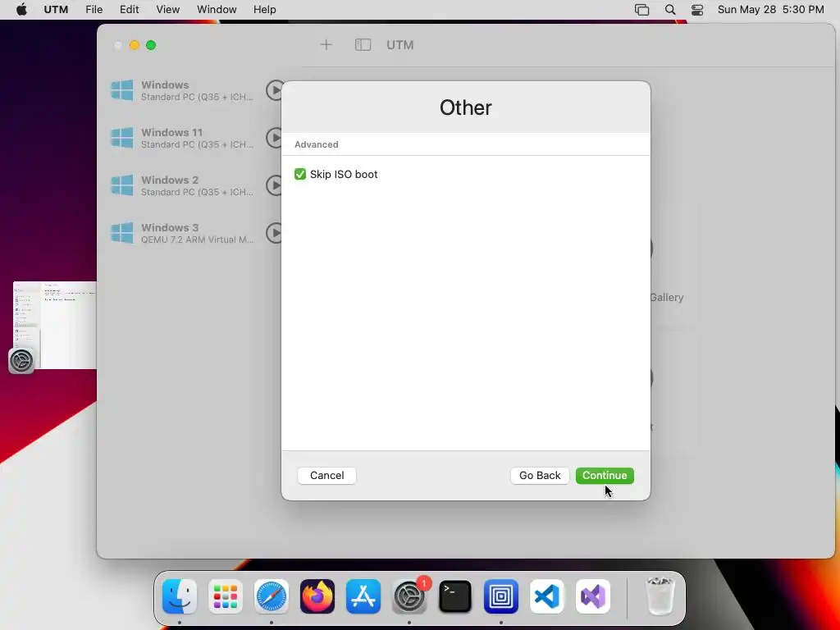Click the plus icon to create new VM
This screenshot has height=630, width=840.
click(326, 45)
